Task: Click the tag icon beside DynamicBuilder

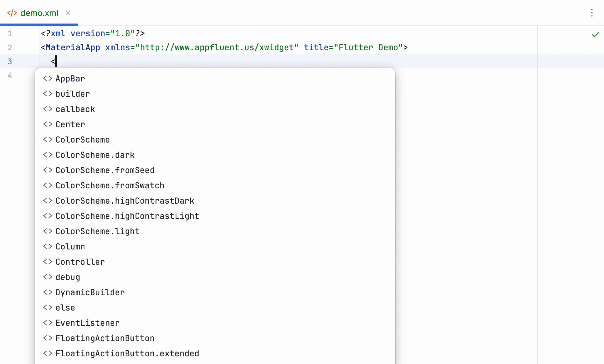Action: 48,292
